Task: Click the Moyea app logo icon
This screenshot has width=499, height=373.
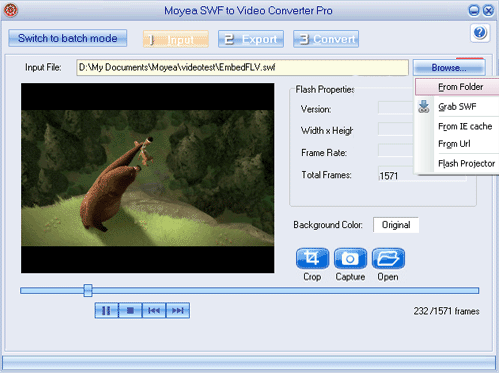Action: [11, 10]
